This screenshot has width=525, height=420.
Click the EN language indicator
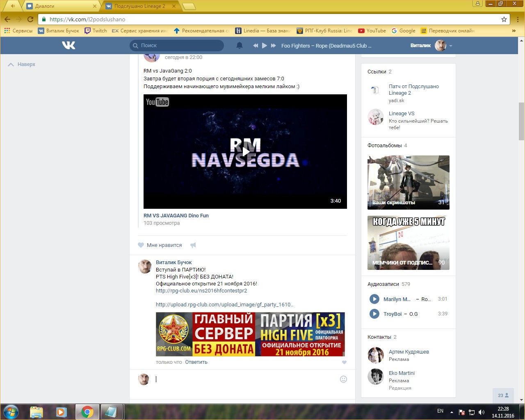440,411
